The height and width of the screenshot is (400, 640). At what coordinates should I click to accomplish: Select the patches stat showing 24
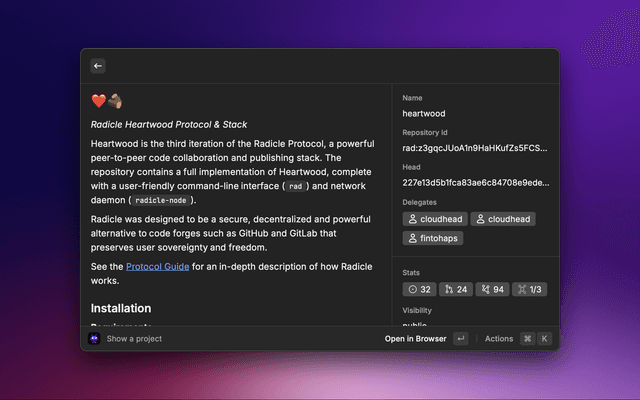[x=456, y=289]
